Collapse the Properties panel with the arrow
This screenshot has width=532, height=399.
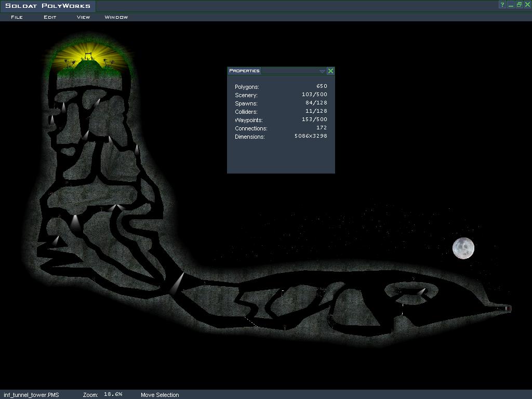coord(322,71)
